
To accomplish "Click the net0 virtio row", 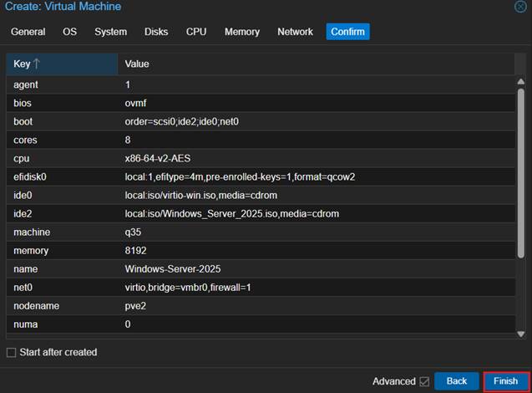I will tap(251, 288).
